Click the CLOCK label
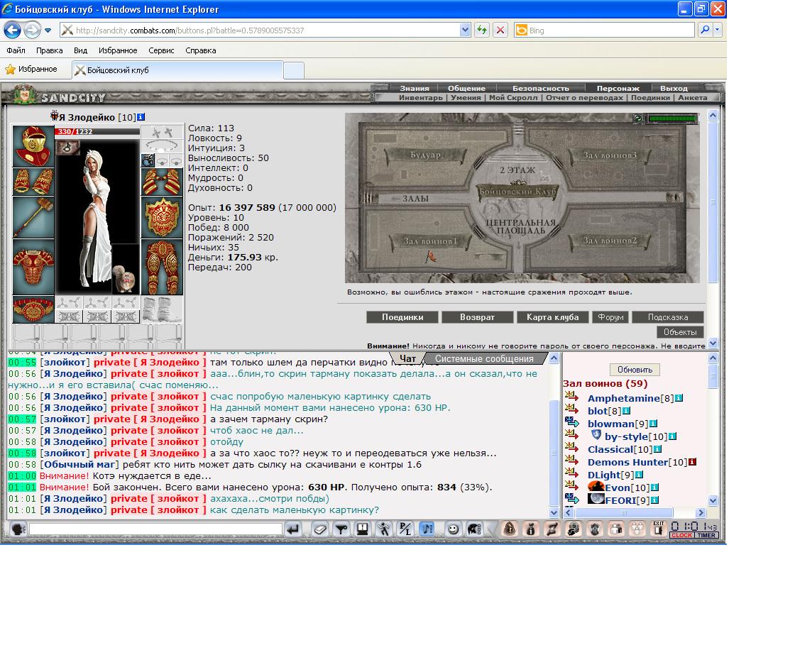Screen dimensions: 812x650 tap(682, 535)
